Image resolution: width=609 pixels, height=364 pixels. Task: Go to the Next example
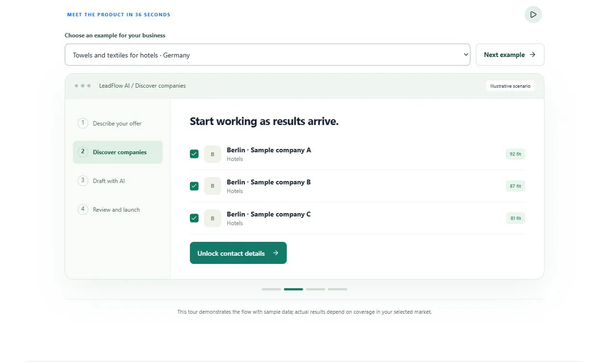coord(510,55)
